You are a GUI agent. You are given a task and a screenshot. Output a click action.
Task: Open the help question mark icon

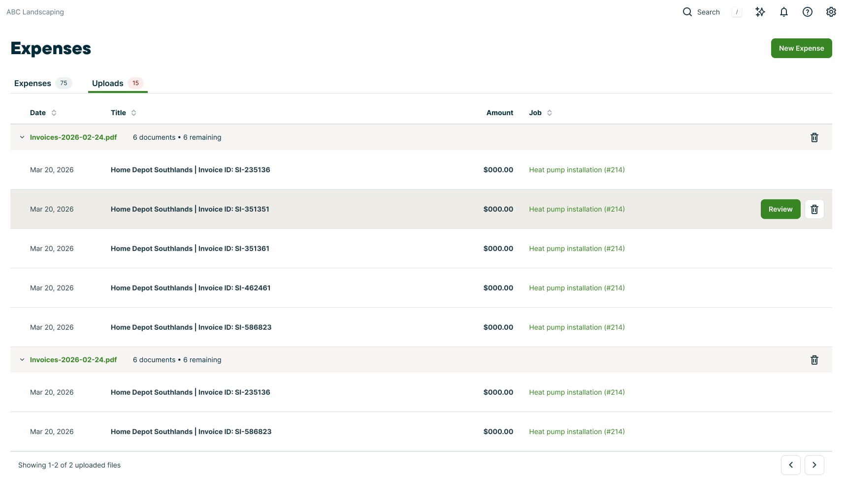808,12
